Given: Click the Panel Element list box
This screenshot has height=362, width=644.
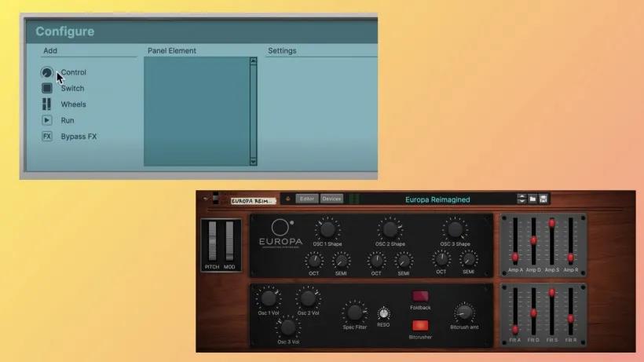Looking at the screenshot, I should click(x=196, y=112).
